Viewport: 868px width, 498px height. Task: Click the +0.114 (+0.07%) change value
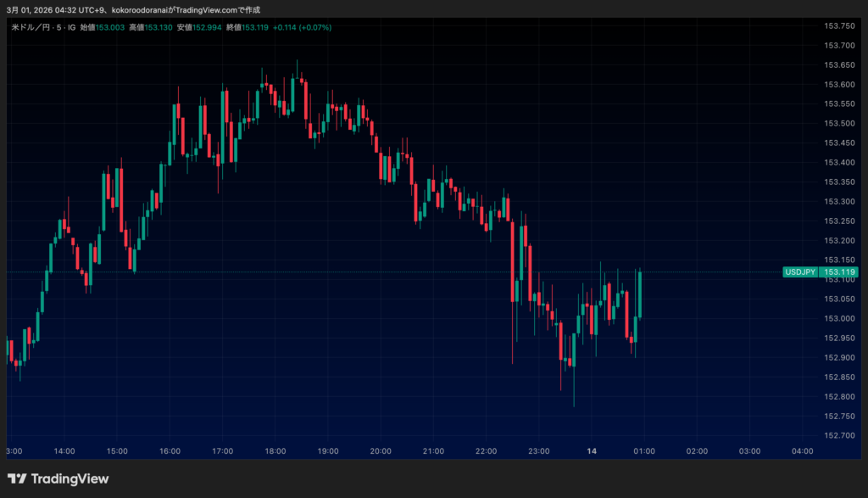[302, 27]
